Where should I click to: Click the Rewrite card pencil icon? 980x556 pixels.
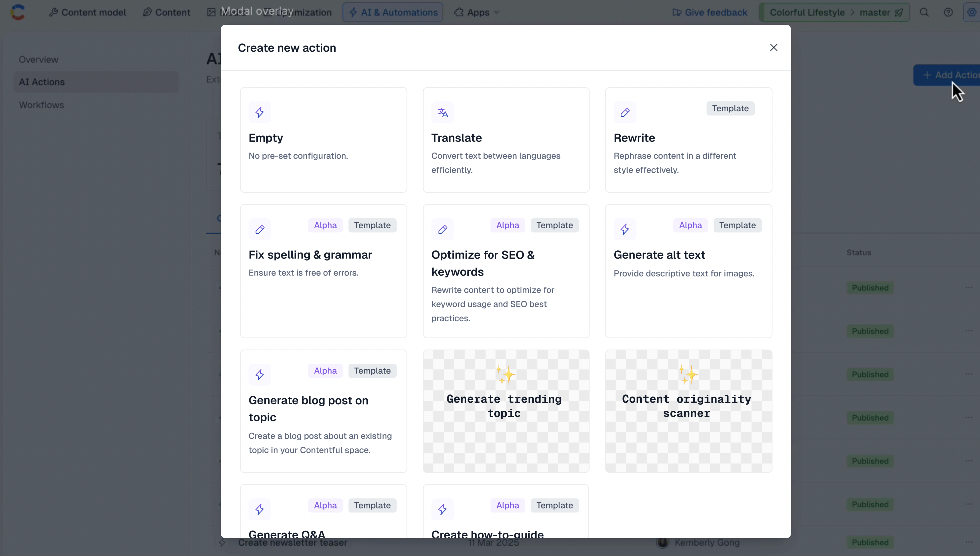coord(625,113)
